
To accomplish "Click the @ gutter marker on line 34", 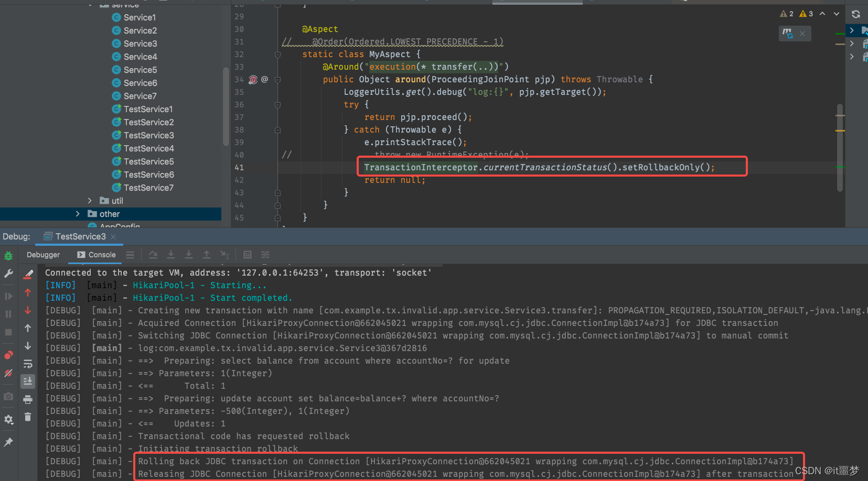I will 264,79.
